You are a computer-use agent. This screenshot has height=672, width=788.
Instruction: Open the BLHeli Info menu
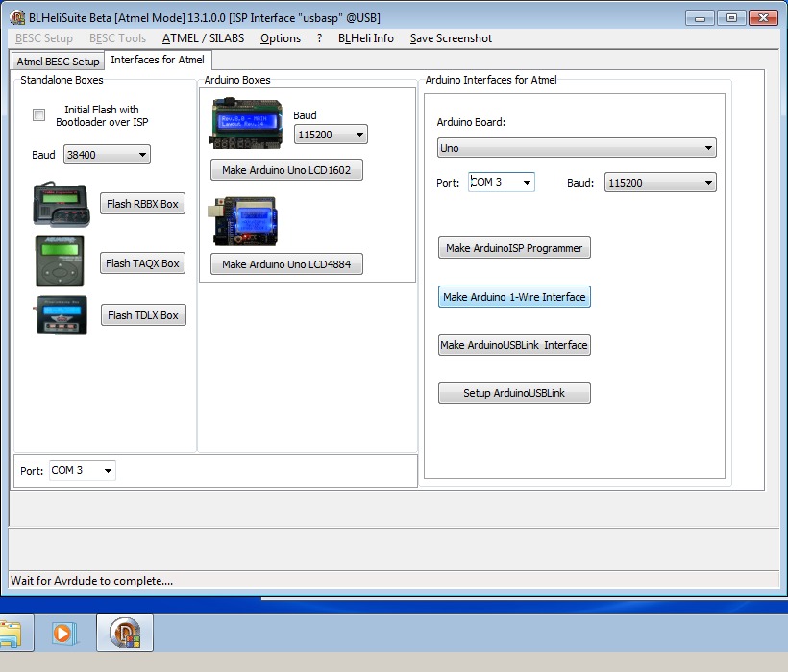(x=366, y=38)
